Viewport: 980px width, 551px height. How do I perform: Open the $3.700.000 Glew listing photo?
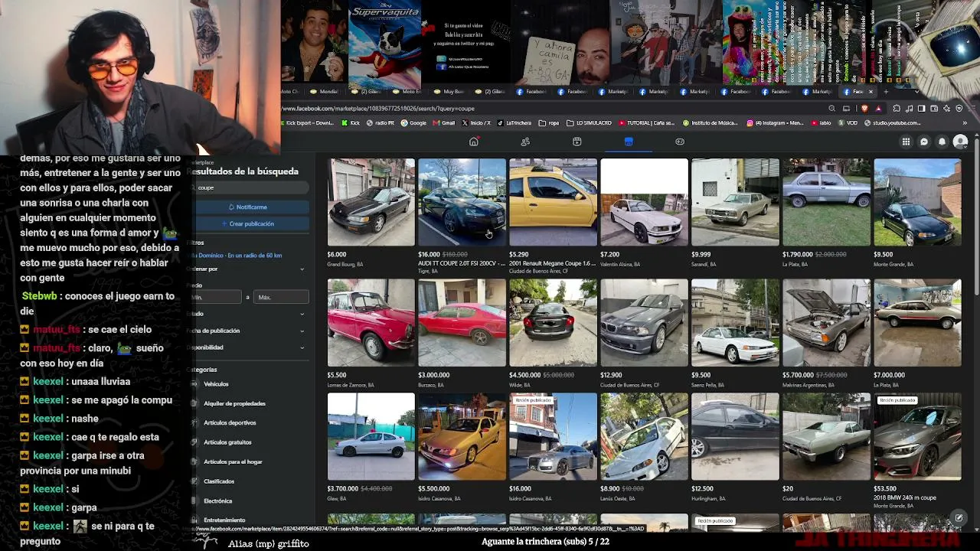coord(371,437)
